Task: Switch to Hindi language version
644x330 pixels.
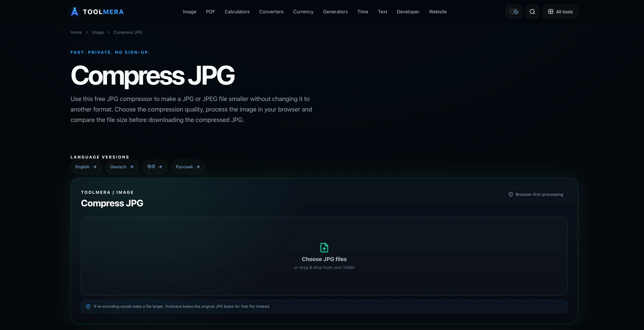Action: (x=155, y=167)
